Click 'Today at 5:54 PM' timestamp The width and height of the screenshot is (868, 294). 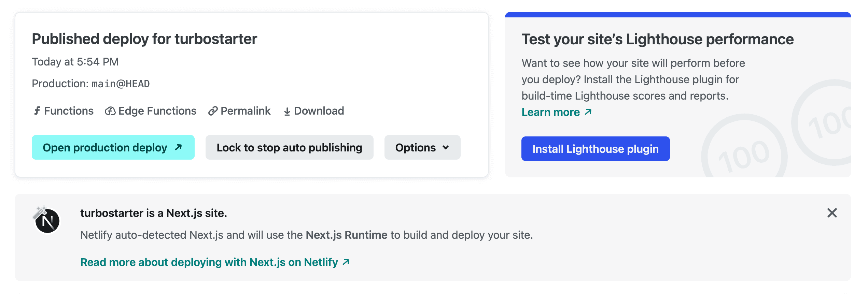pyautogui.click(x=75, y=62)
